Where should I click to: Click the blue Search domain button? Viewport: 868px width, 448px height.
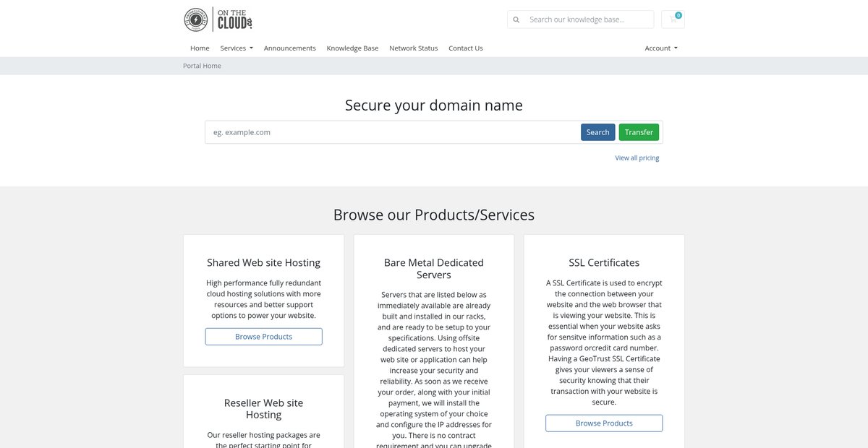[597, 132]
